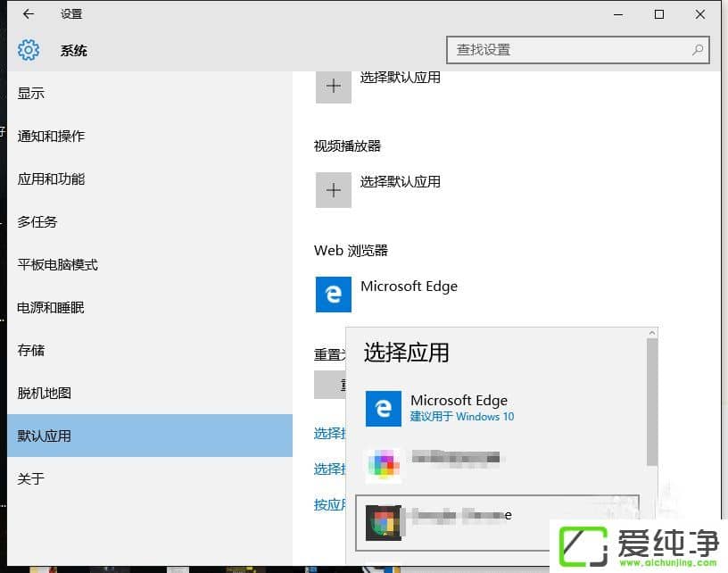Click the 按应用 default settings link
This screenshot has width=728, height=573.
(327, 504)
